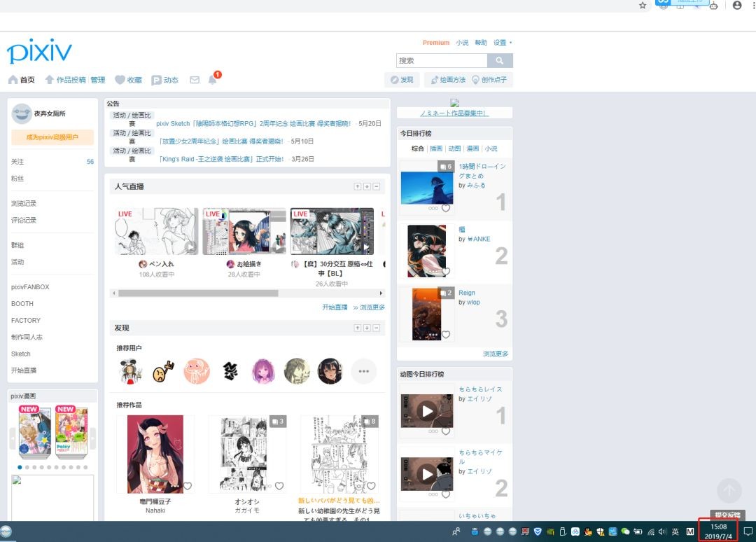Open the Windows action center icon
The image size is (756, 542).
pos(748,531)
